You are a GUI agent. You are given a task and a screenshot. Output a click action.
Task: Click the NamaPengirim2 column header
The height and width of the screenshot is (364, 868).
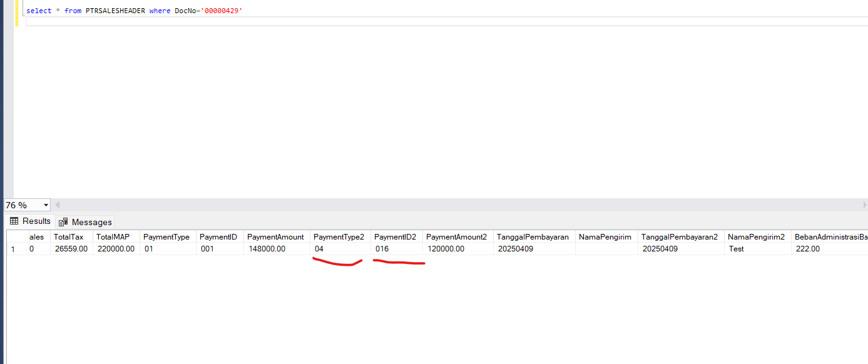[758, 237]
